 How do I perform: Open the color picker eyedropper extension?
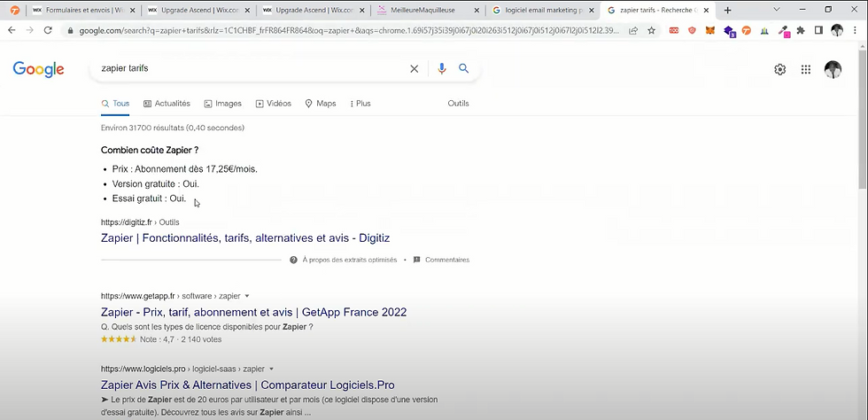783,31
